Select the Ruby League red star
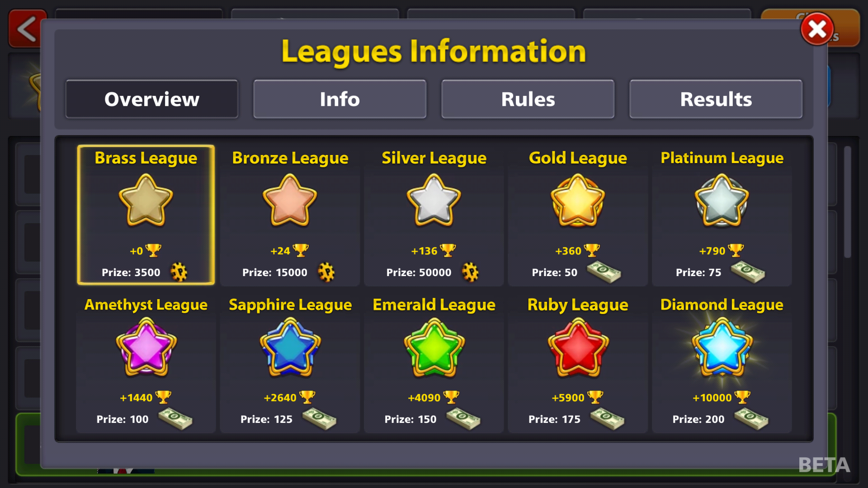 (578, 347)
